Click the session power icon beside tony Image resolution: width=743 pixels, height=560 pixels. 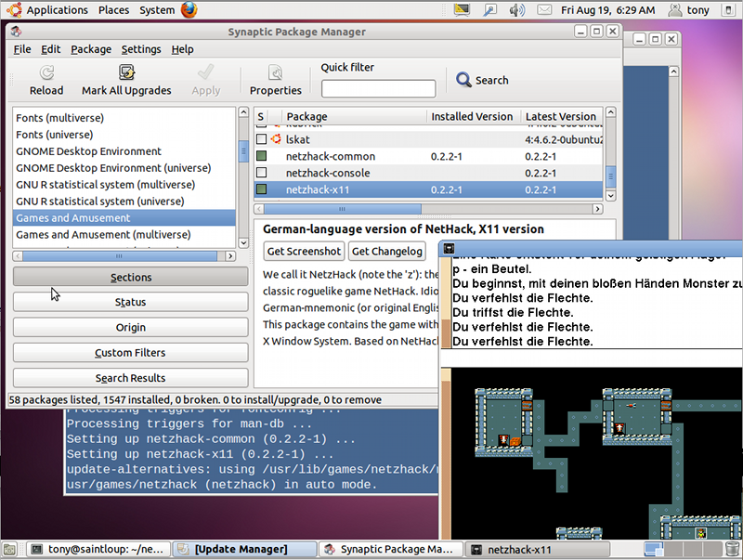pos(729,10)
